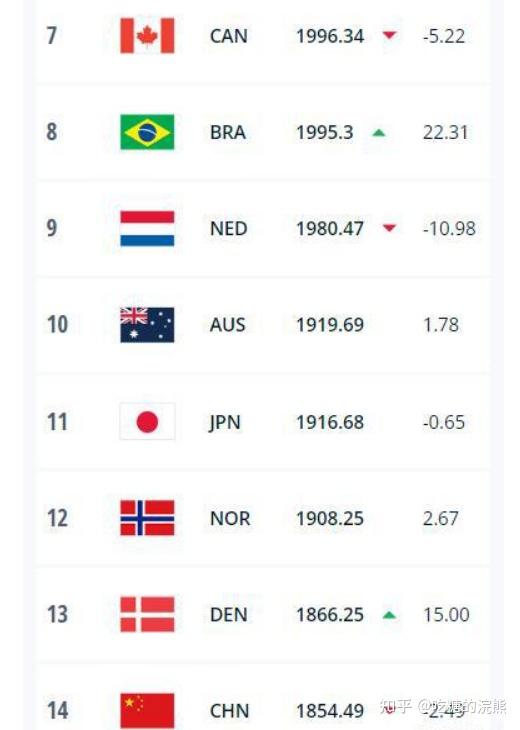Select the Japan flag icon

coord(147,422)
